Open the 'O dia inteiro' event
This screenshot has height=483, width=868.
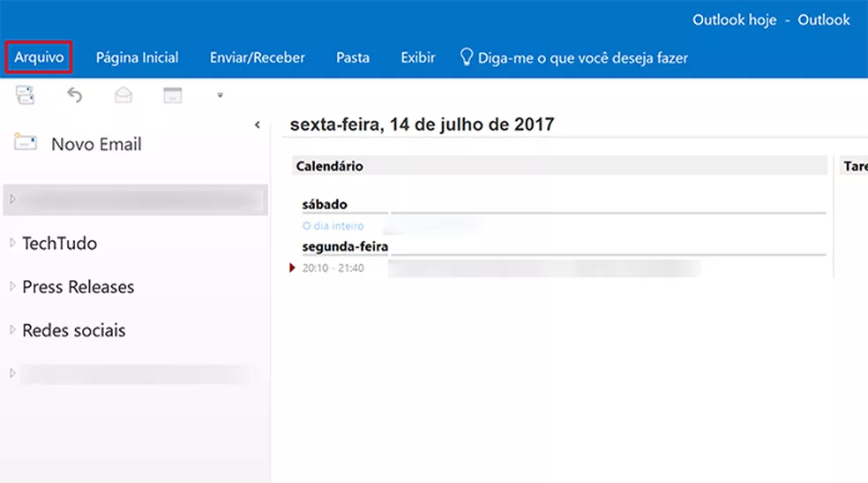[x=333, y=226]
